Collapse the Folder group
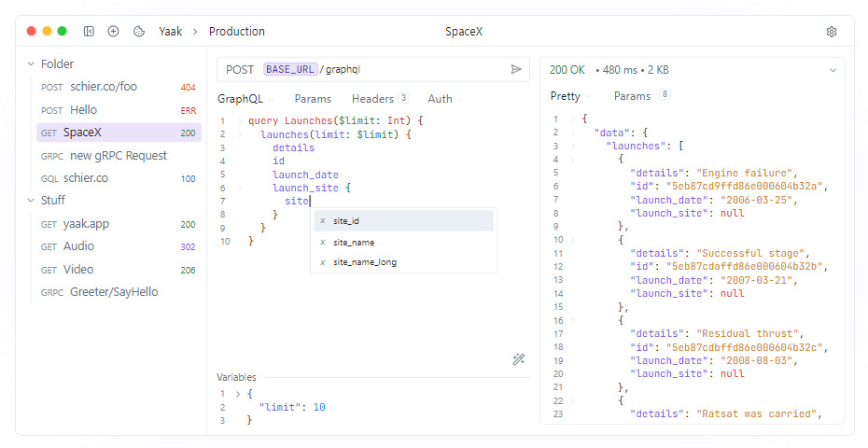 click(31, 64)
